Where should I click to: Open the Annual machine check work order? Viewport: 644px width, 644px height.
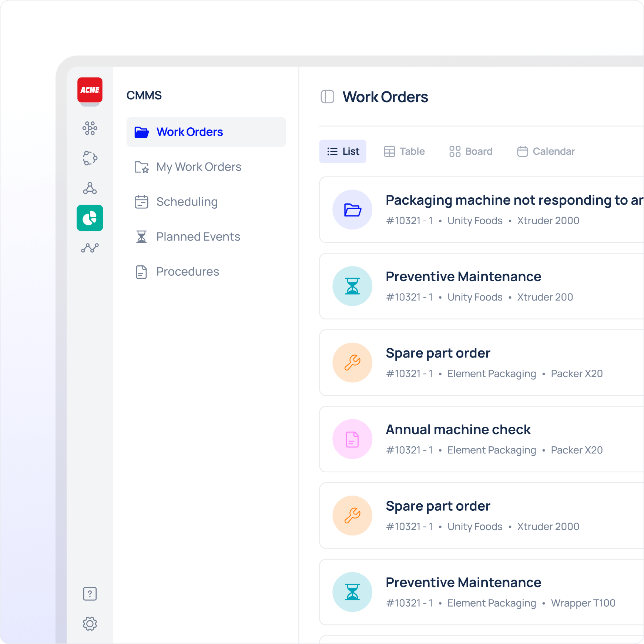coord(458,430)
